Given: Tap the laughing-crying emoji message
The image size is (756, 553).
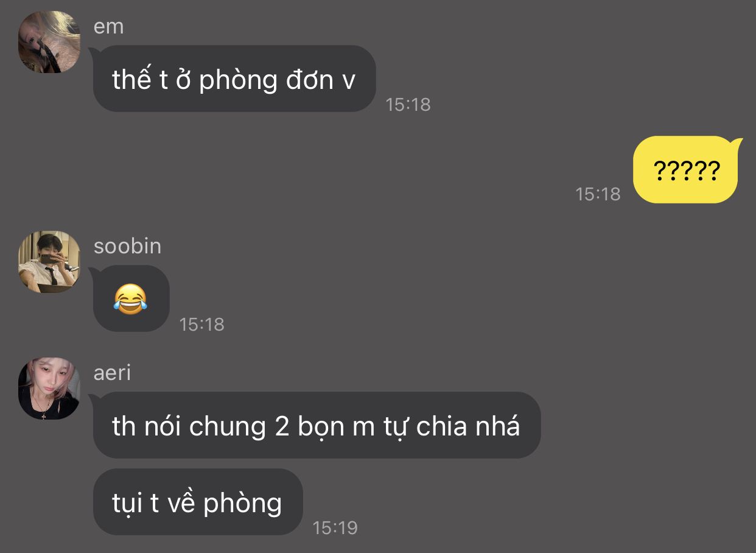Looking at the screenshot, I should click(131, 298).
